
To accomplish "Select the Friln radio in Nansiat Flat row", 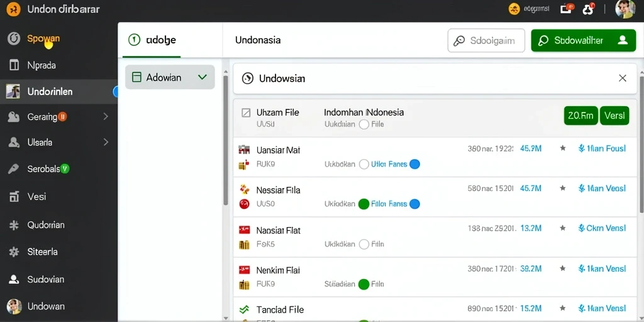I will [364, 245].
